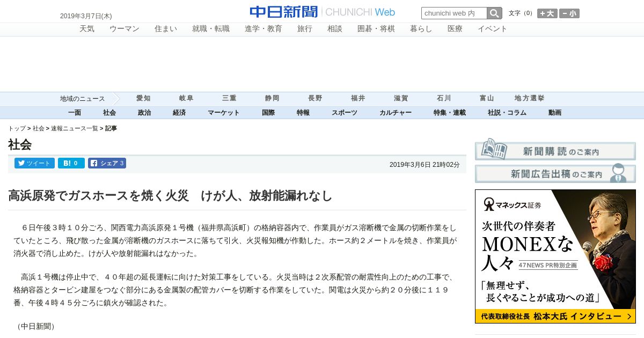Bookmark the article with the Hatena B! button
This screenshot has height=338, width=644.
[71, 163]
